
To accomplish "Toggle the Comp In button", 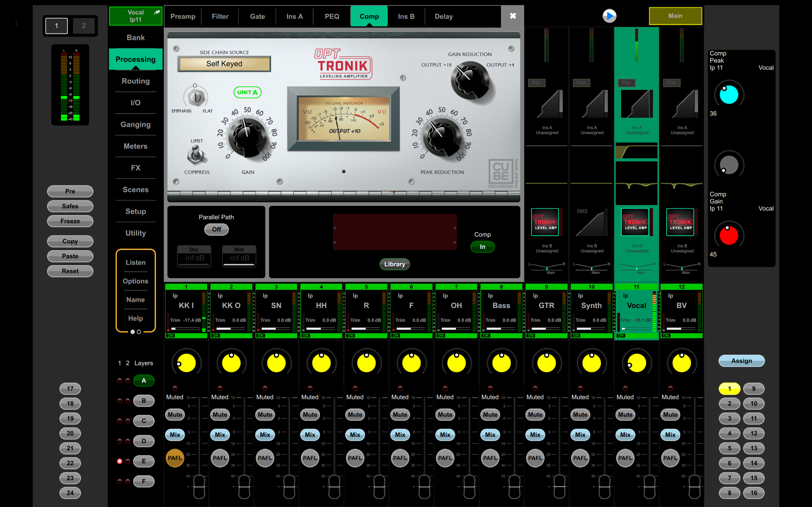I will [x=482, y=247].
